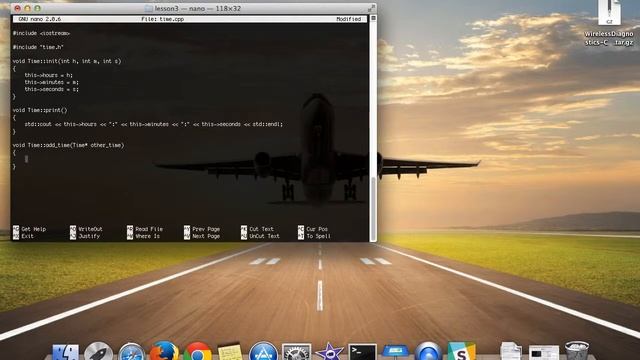Open the blue podium Keynote dock icon
Viewport: 640px width, 360px height.
tap(395, 352)
